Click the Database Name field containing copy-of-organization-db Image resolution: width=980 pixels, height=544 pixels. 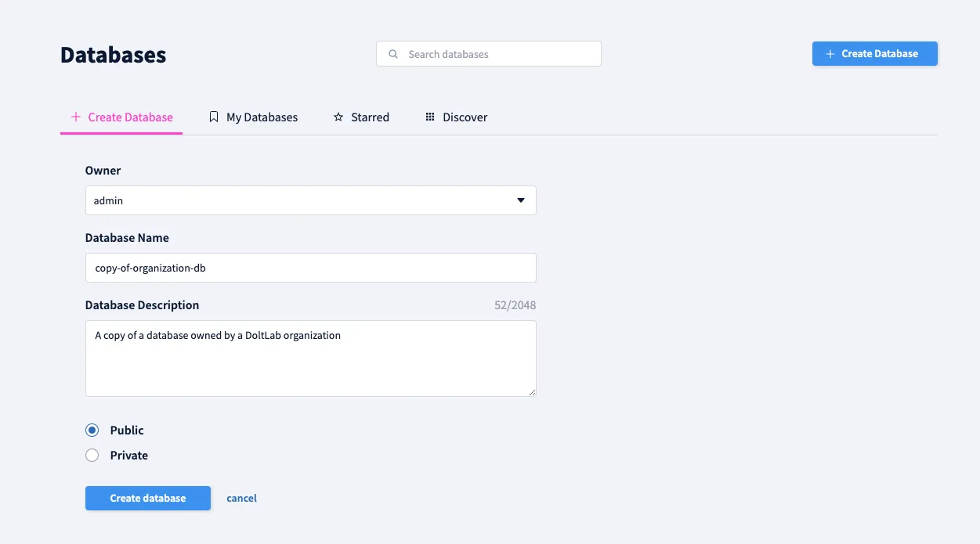coord(310,267)
